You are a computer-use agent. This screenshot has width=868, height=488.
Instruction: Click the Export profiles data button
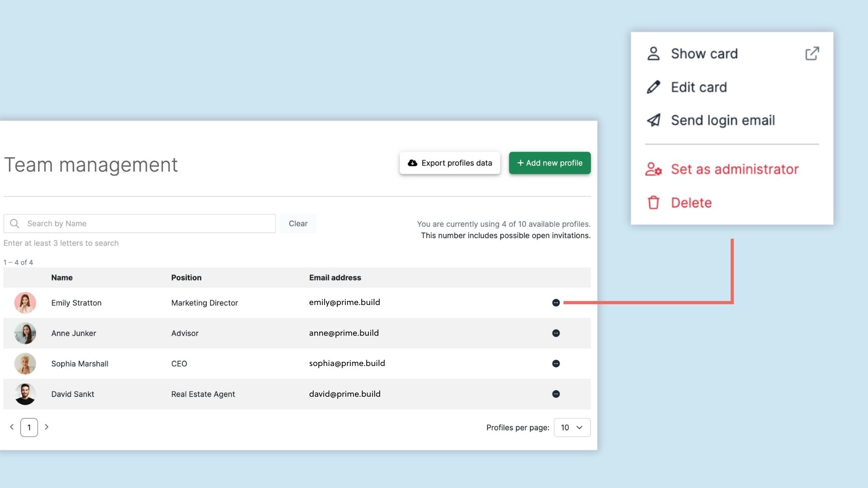pyautogui.click(x=450, y=163)
